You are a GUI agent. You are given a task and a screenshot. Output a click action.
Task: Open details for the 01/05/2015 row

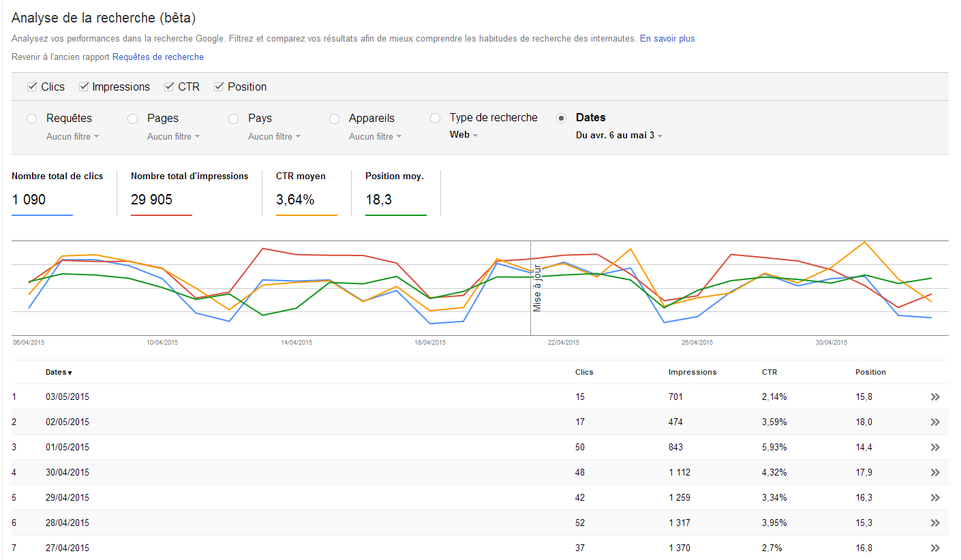(x=935, y=447)
